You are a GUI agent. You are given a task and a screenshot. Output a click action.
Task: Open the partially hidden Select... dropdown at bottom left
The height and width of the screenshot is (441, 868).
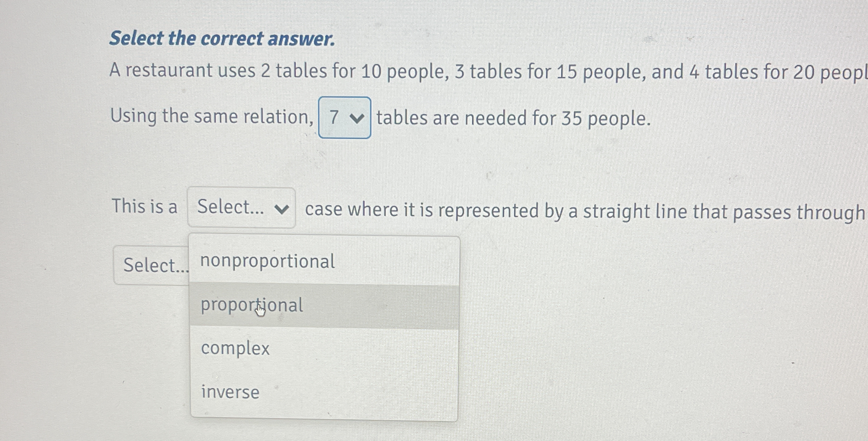click(152, 265)
